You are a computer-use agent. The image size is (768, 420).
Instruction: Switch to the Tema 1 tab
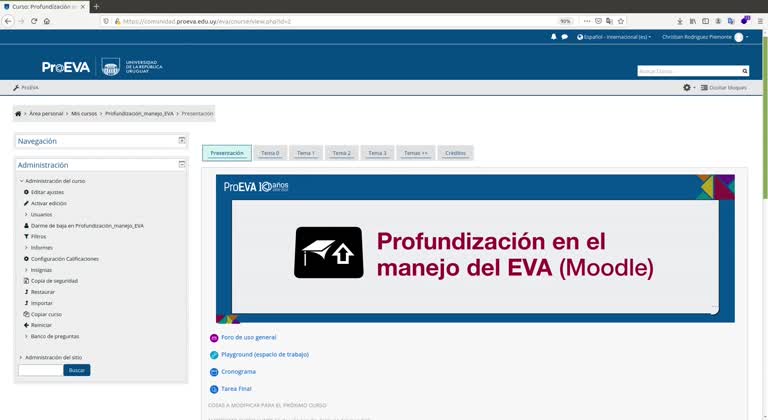click(x=306, y=153)
